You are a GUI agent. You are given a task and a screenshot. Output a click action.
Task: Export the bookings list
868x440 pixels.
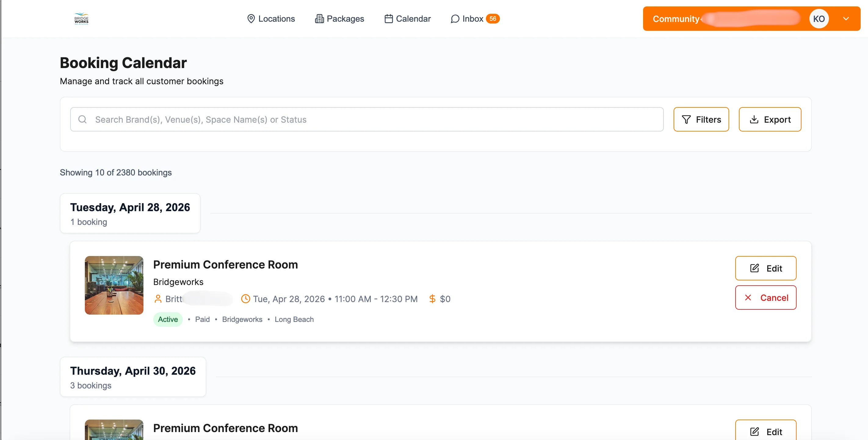pos(770,120)
